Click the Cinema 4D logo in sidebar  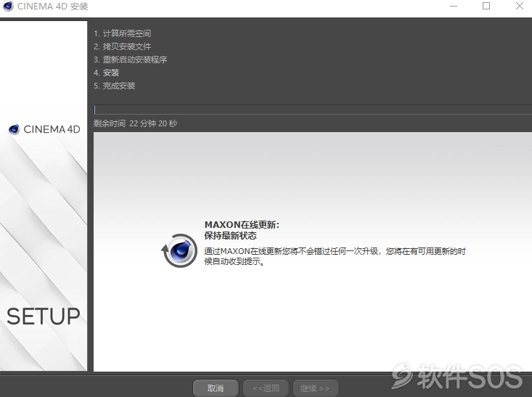(x=44, y=129)
